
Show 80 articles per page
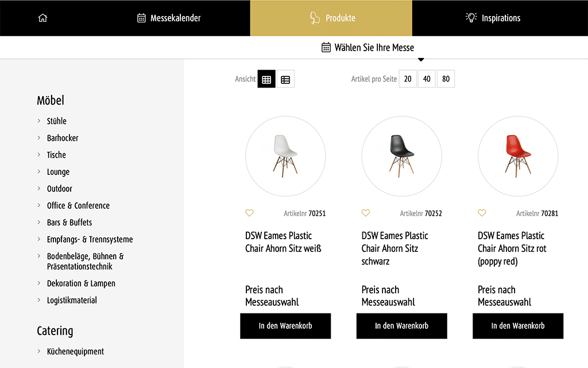point(446,79)
